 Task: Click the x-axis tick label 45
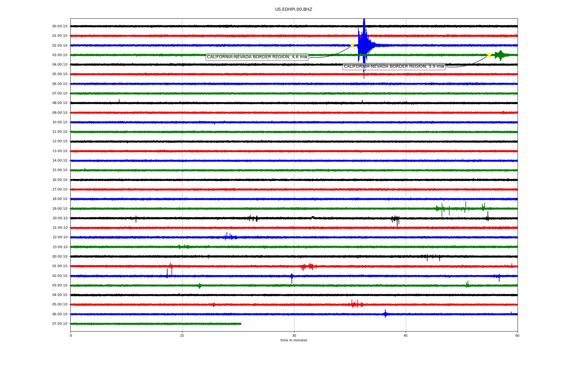(x=406, y=335)
